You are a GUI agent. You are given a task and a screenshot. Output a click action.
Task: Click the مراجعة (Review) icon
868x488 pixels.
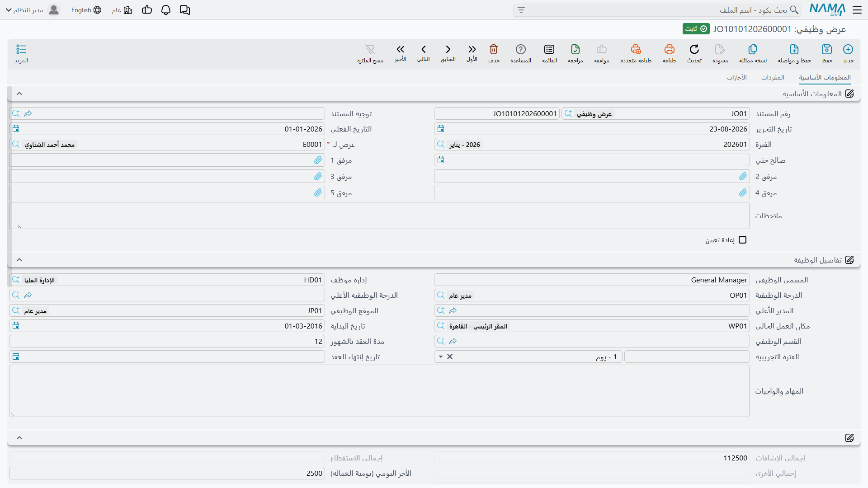click(576, 49)
